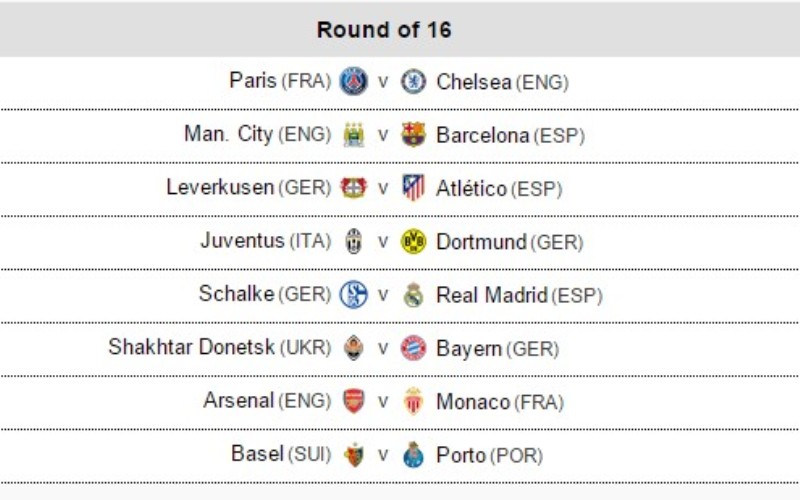Viewport: 800px width, 500px height.
Task: Open the Porto team link
Action: [462, 455]
